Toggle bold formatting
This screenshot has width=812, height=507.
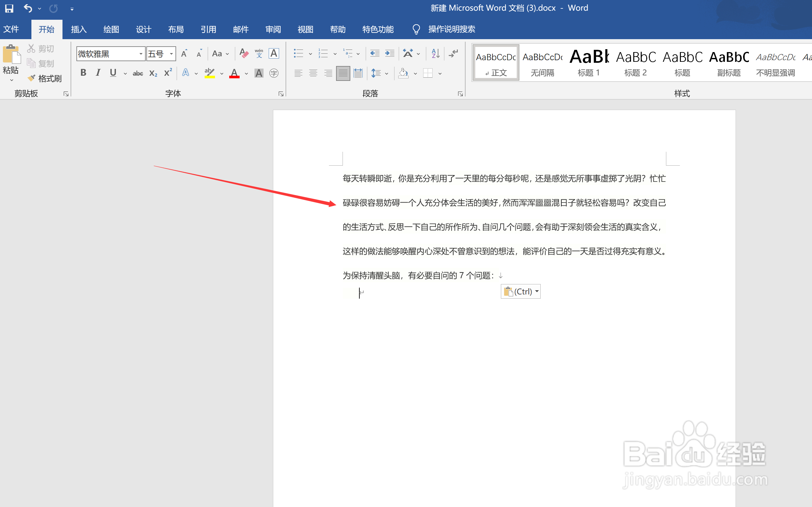[83, 73]
